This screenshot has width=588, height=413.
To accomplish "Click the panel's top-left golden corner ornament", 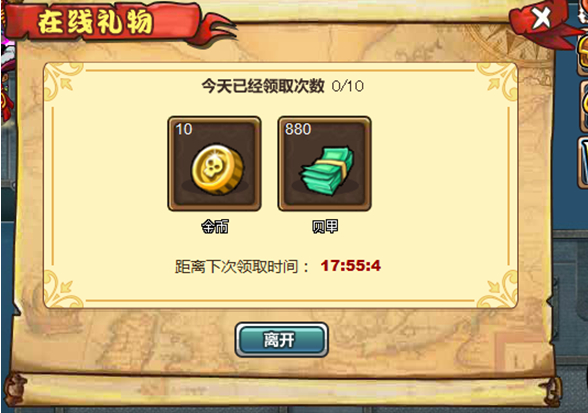I will [62, 82].
